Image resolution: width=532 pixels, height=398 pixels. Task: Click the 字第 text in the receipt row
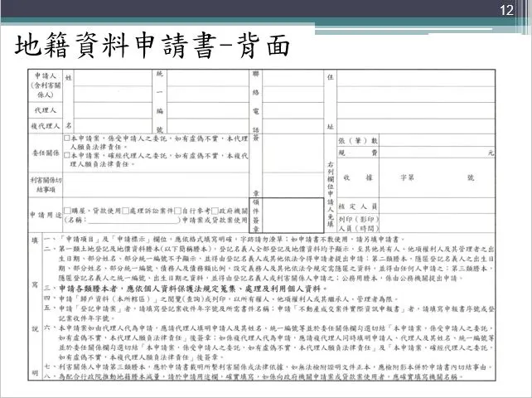[407, 177]
